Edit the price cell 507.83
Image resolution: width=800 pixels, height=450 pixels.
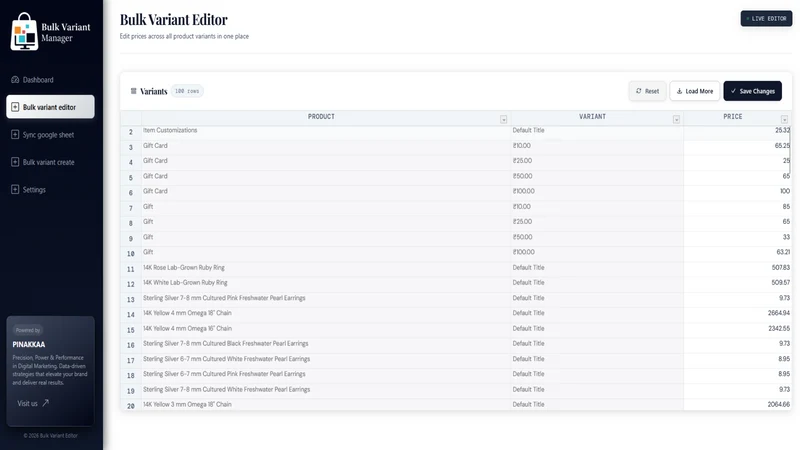pyautogui.click(x=737, y=268)
